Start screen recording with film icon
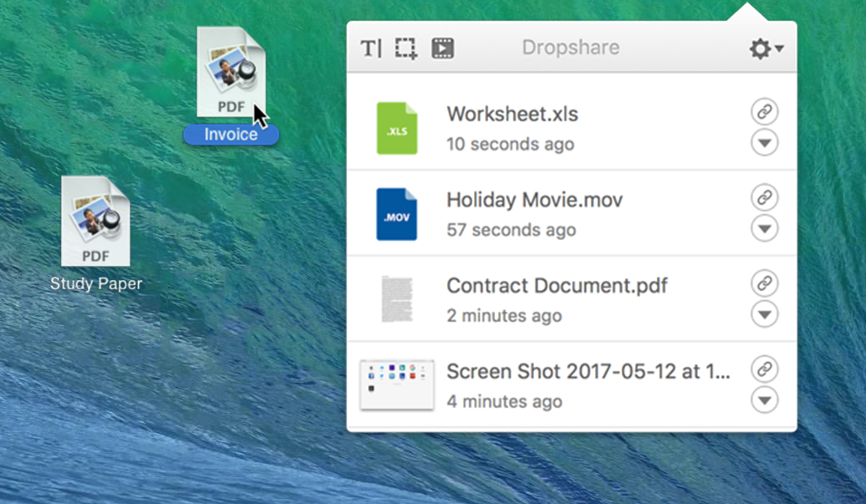The height and width of the screenshot is (504, 866). coord(442,48)
